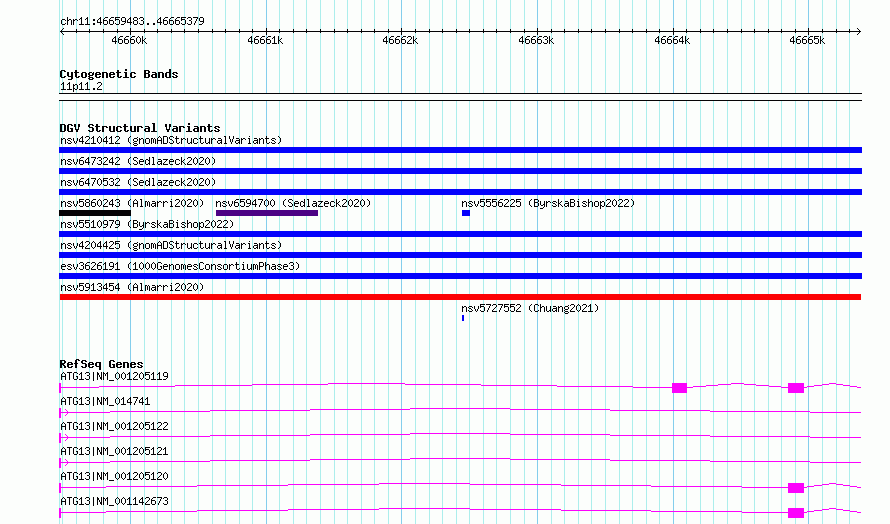Select the ATG13|NM_014741 transcript label
Image resolution: width=890 pixels, height=524 pixels.
[x=105, y=401]
